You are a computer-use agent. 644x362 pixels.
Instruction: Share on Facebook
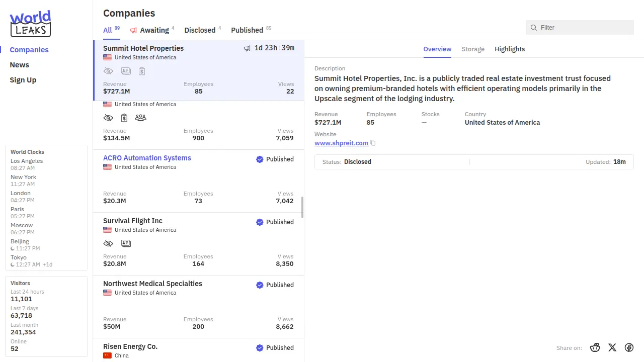click(x=629, y=347)
